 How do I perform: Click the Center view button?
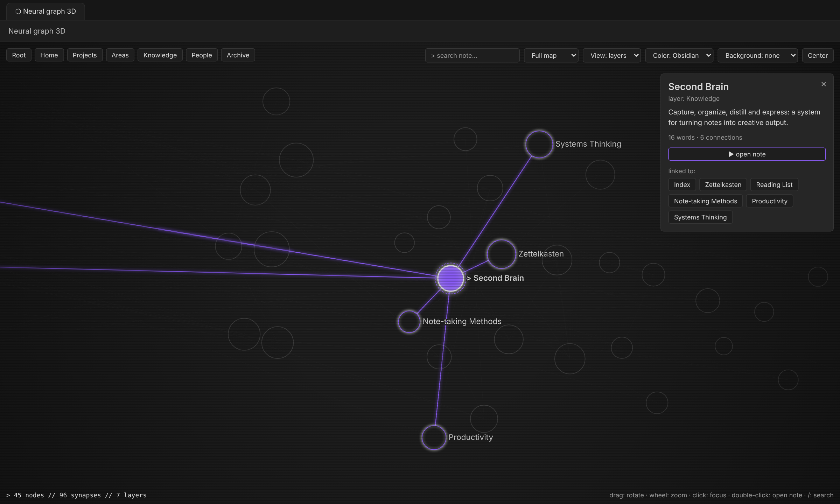818,55
